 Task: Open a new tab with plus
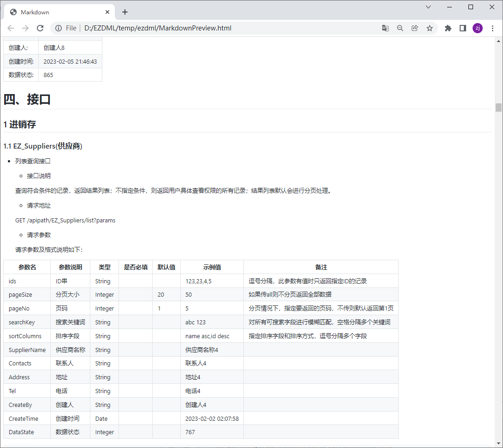[125, 12]
